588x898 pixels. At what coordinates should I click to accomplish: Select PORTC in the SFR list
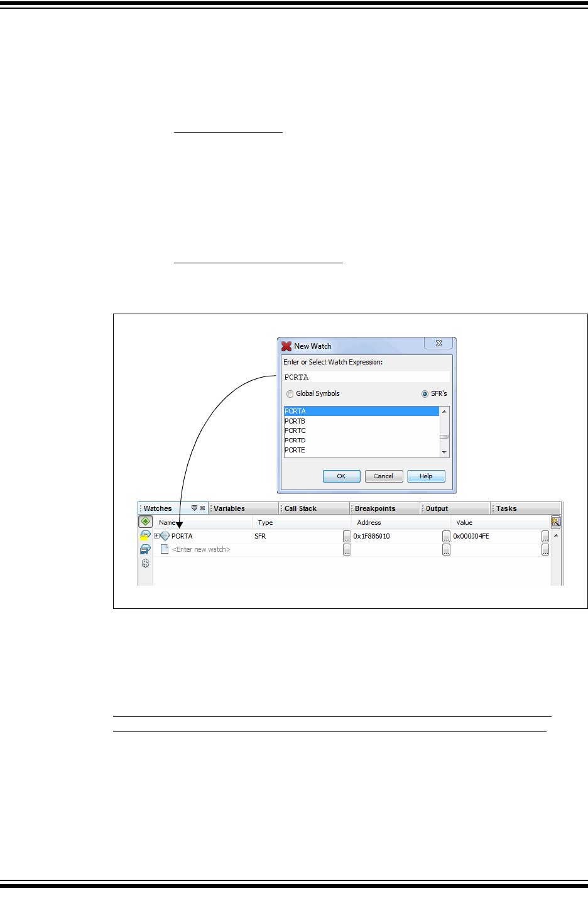coord(361,430)
